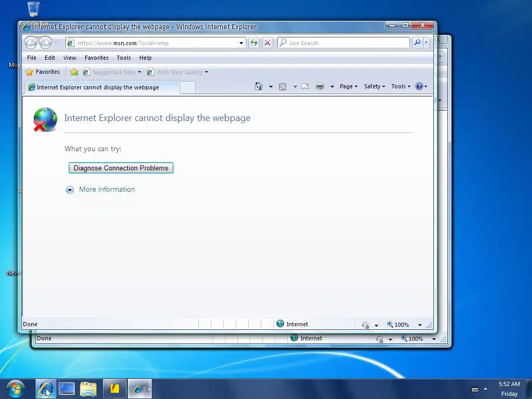532x399 pixels.
Task: Open the Tools menu in menu bar
Action: pyautogui.click(x=124, y=58)
